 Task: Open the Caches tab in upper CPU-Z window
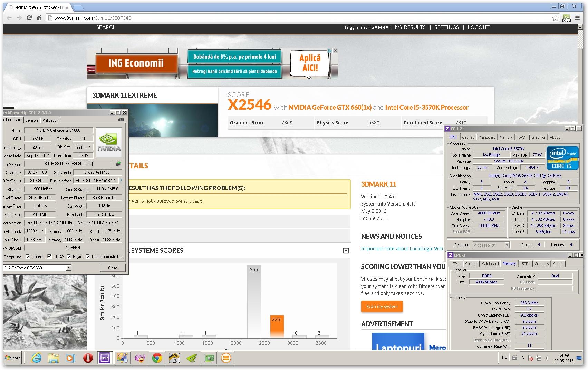tap(468, 137)
